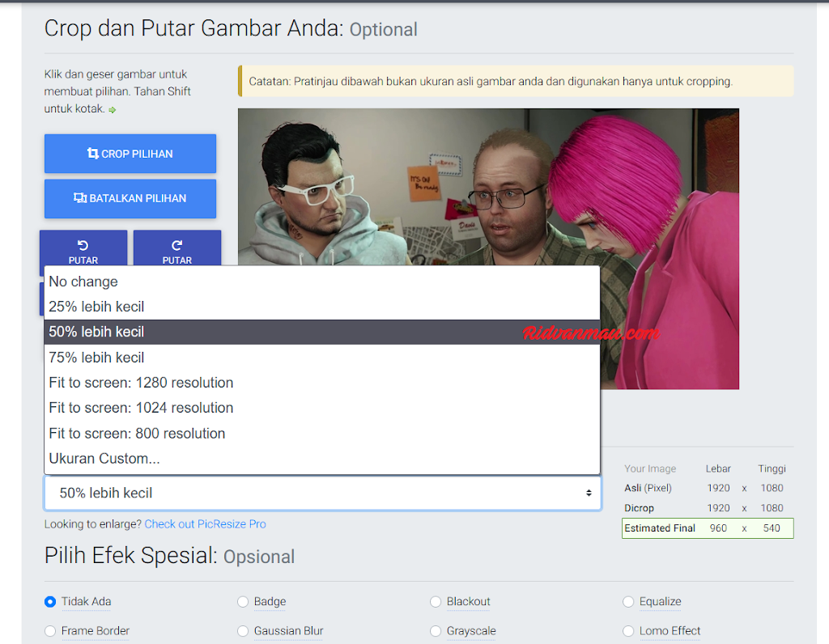Rotate image clockwise with right Putar button
This screenshot has height=644, width=829.
click(177, 248)
